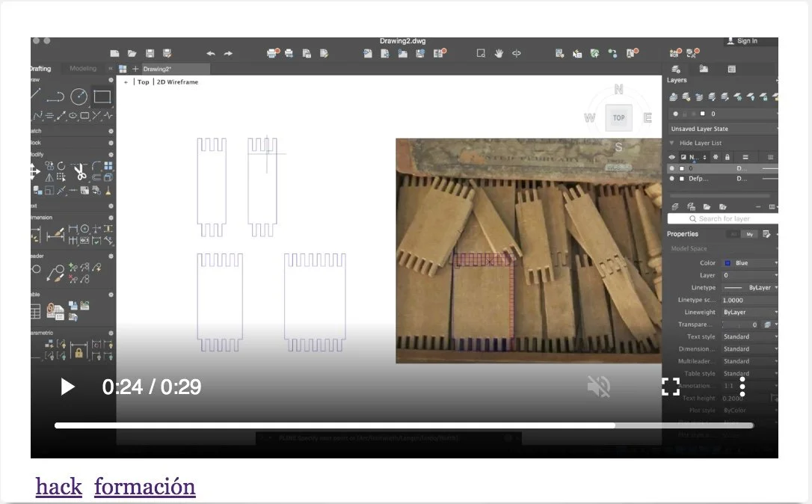Screen dimensions: 812x504
Task: Click the E compass direction on ViewCube
Action: coord(648,118)
